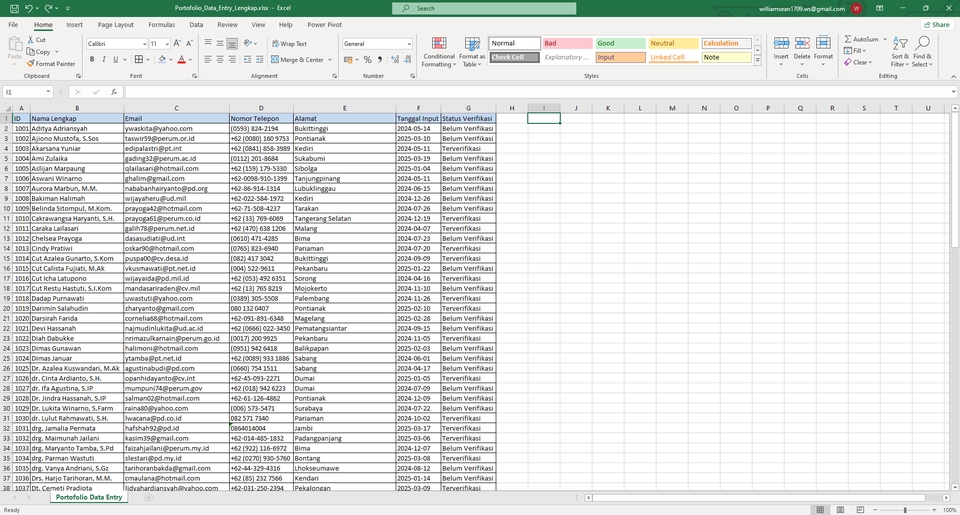
Task: Select column header E
Action: pyautogui.click(x=344, y=108)
